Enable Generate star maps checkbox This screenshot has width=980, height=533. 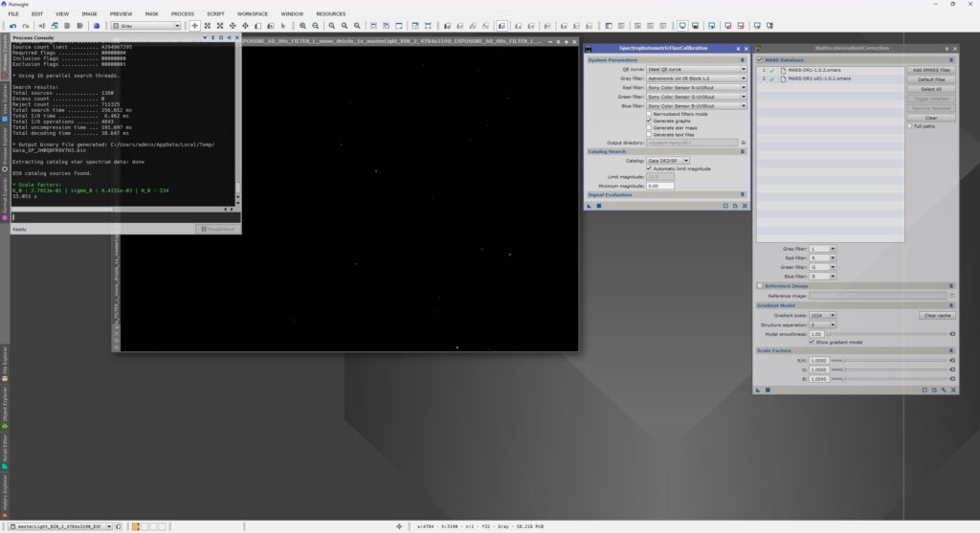(649, 127)
